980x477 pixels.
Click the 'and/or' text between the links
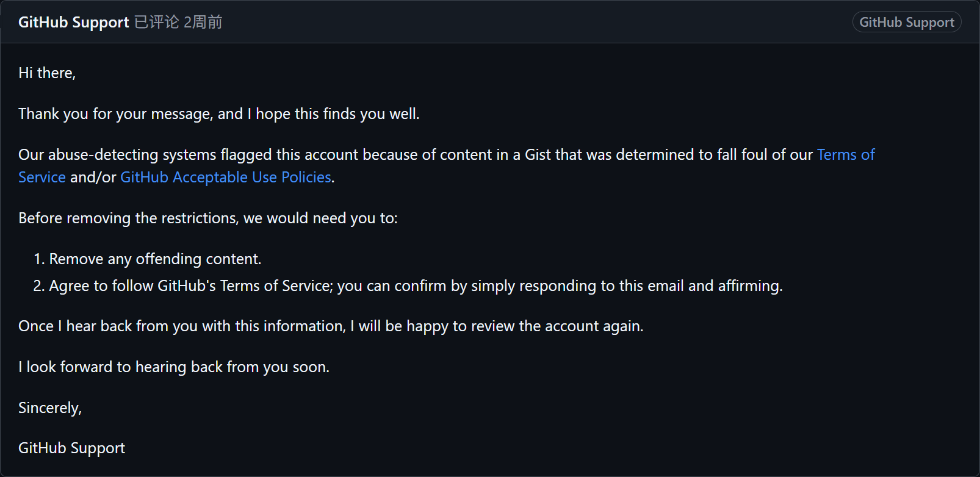pos(93,177)
